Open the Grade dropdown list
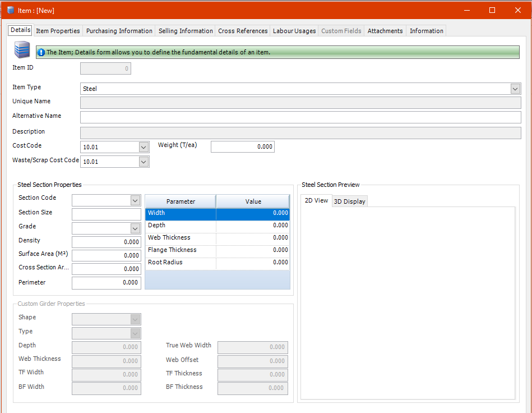 [135, 228]
